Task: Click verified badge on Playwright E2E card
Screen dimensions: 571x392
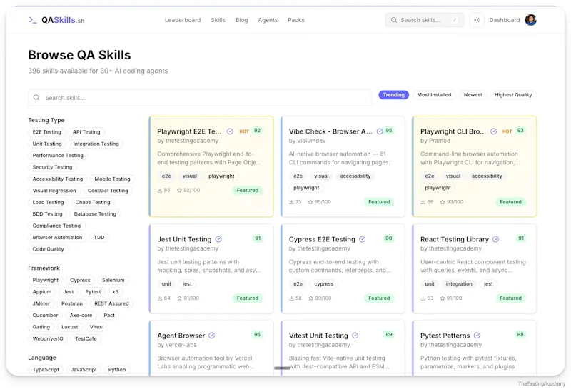Action: point(230,131)
